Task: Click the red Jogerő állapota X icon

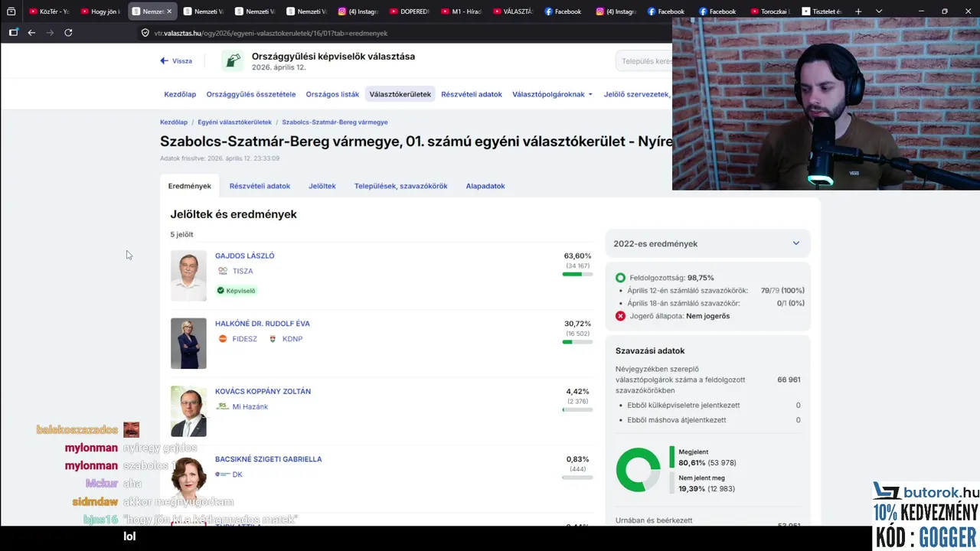Action: [620, 316]
